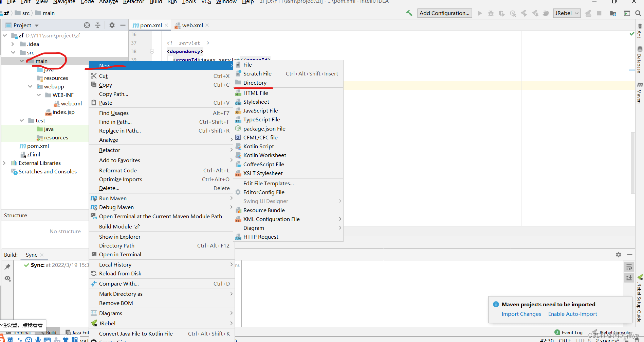The image size is (644, 342).
Task: Open XML Configuration File submenu
Action: tap(289, 219)
